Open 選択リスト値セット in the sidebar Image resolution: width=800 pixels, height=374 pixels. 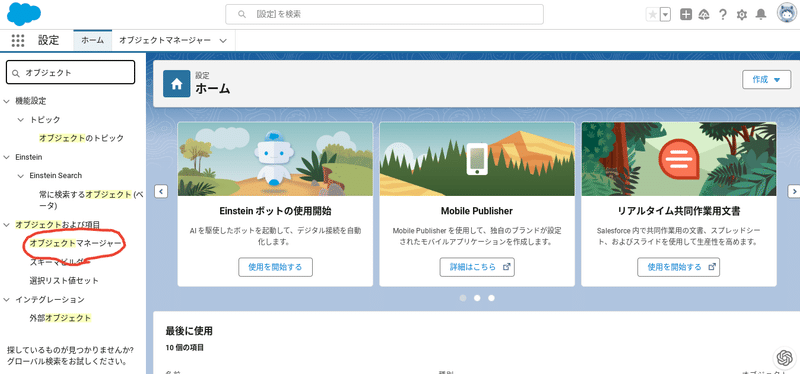coord(64,281)
